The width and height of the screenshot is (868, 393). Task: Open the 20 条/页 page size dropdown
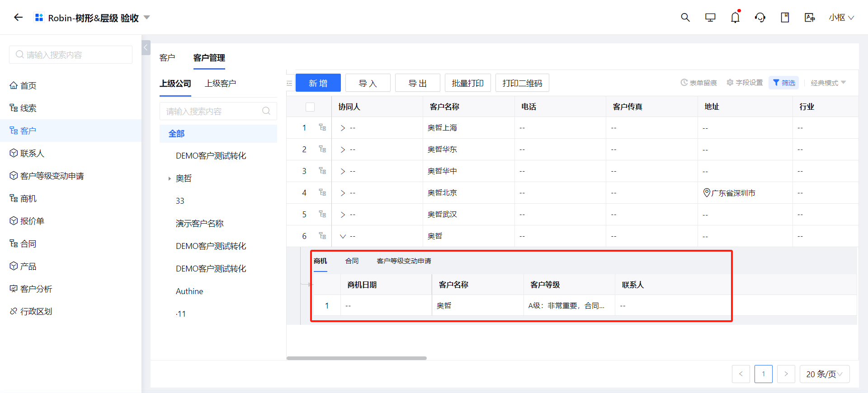[x=825, y=374]
